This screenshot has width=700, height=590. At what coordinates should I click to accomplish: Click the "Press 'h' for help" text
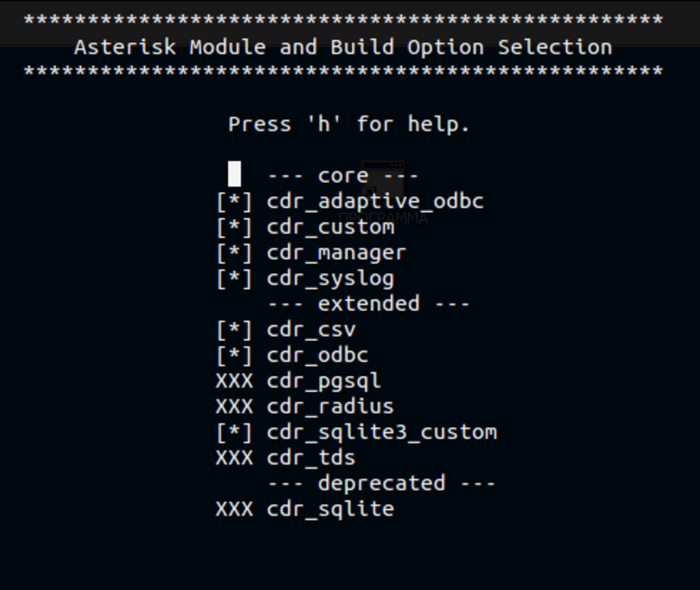349,124
